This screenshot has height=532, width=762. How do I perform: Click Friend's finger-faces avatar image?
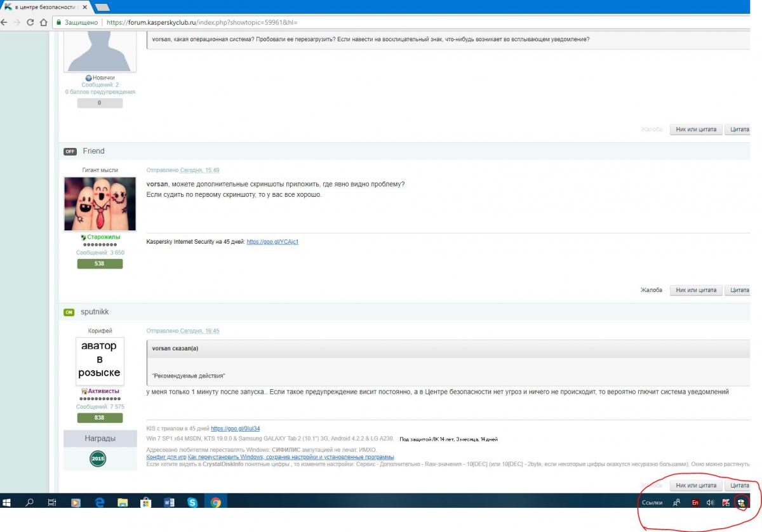click(100, 204)
